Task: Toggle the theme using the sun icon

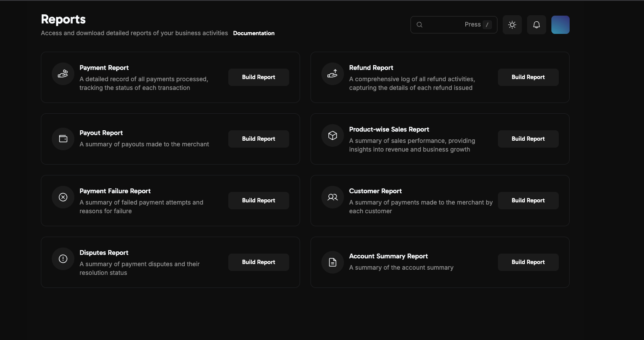Action: click(x=512, y=24)
